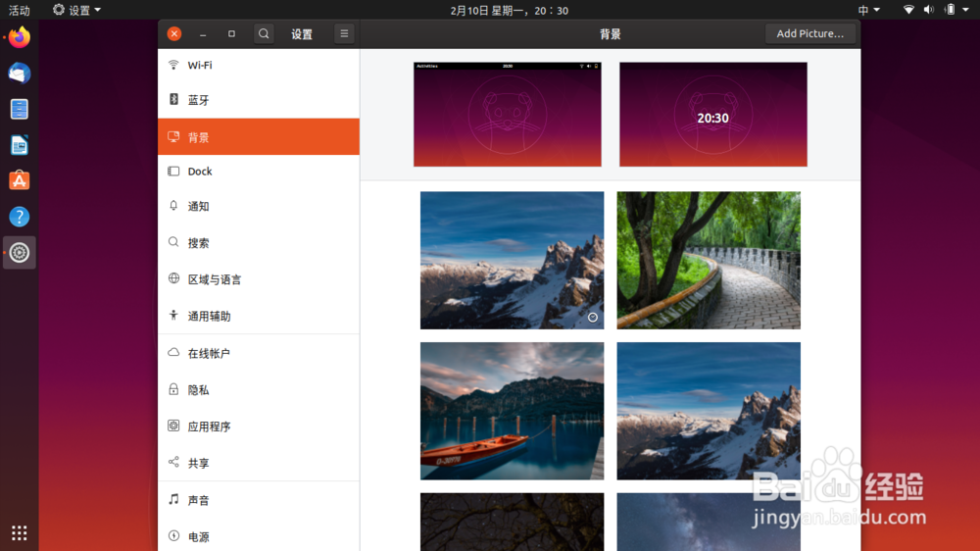Open the 设置 app menu in top bar
This screenshot has height=551, width=980.
[76, 10]
